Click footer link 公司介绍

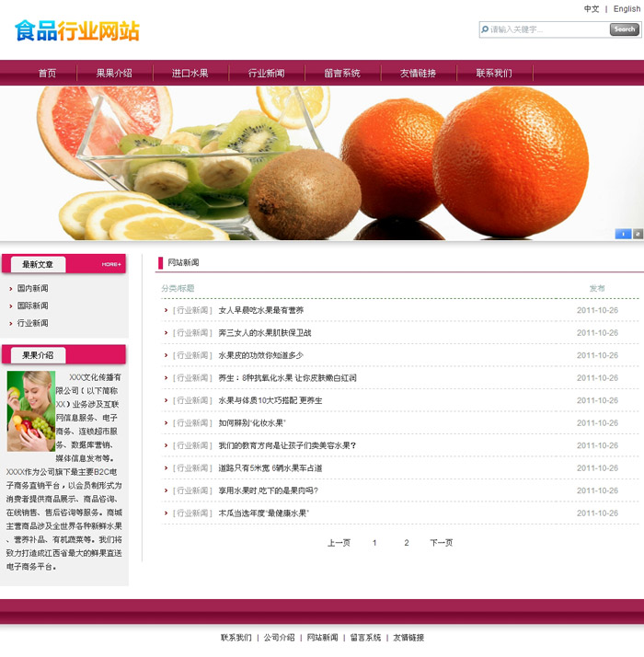pos(279,638)
